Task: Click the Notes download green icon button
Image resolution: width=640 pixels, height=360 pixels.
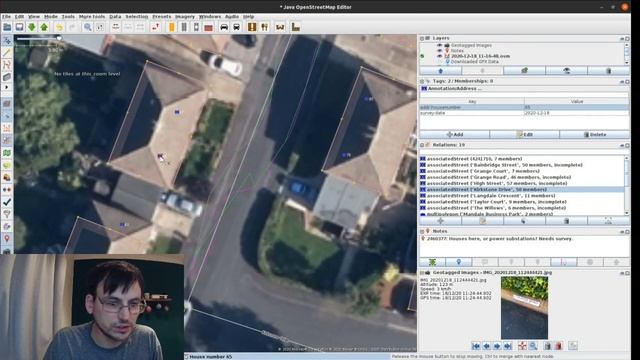Action: click(432, 262)
